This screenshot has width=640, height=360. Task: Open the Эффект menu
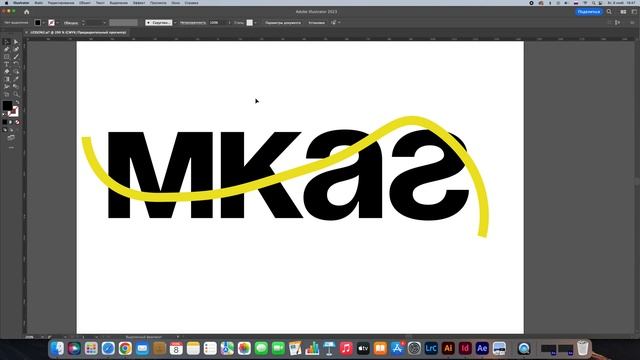[x=139, y=3]
